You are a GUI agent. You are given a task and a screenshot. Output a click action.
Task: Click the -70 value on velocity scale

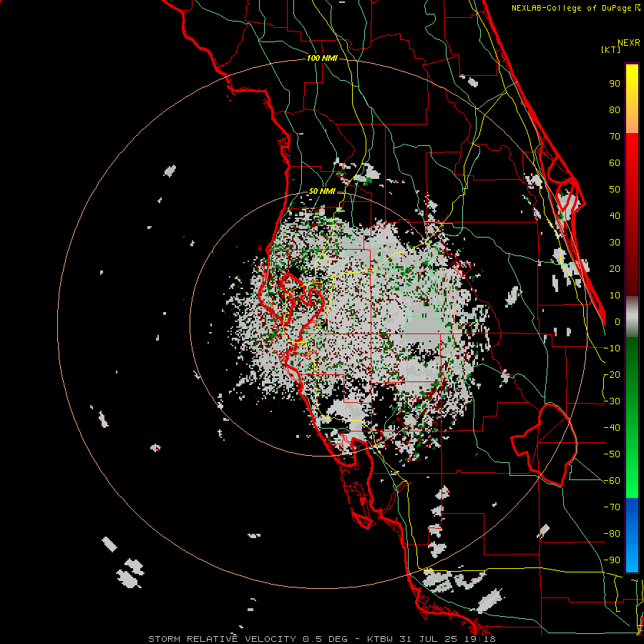coord(612,507)
